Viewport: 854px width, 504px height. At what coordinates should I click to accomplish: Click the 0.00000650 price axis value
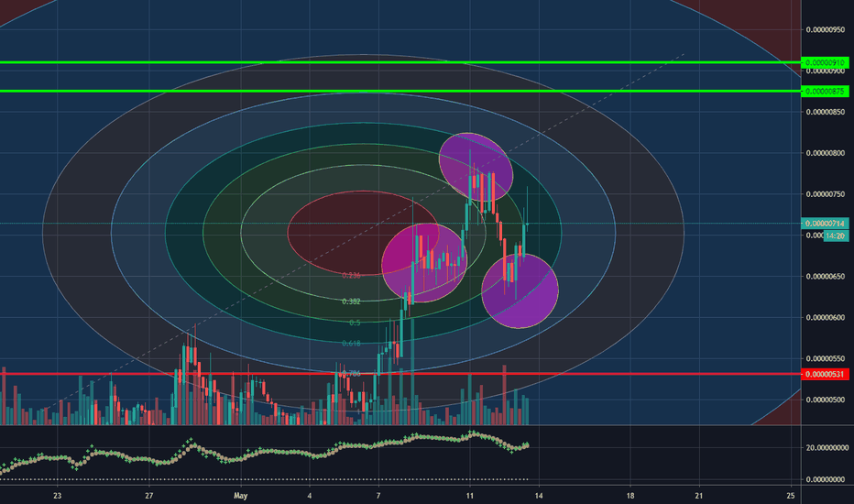(825, 276)
